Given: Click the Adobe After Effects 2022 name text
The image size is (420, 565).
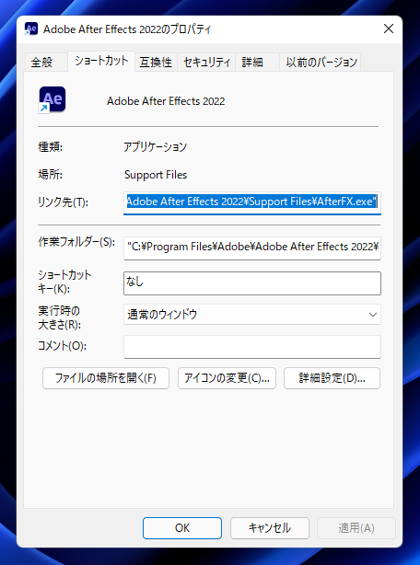Looking at the screenshot, I should pos(166,101).
